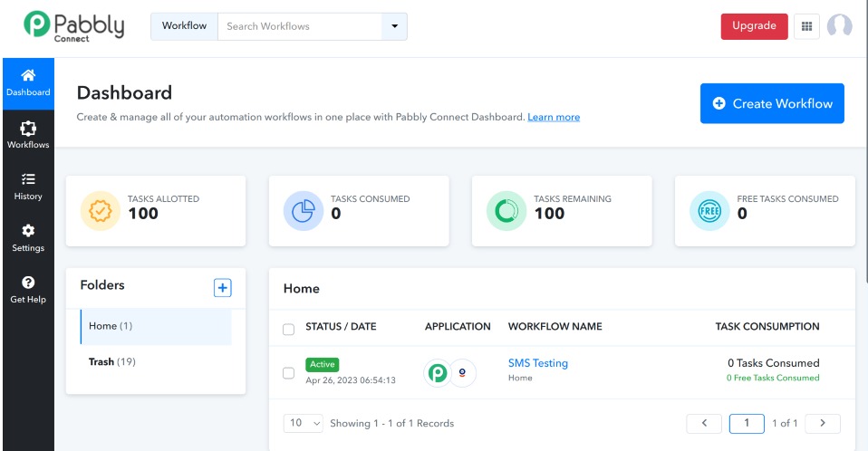
Task: Open the records-per-page dropdown showing 10
Action: click(x=303, y=423)
